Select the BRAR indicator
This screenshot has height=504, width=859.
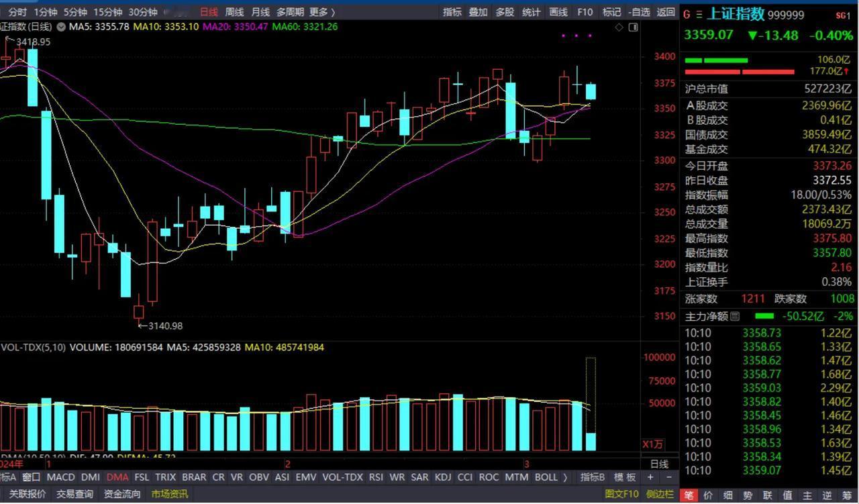pos(195,477)
